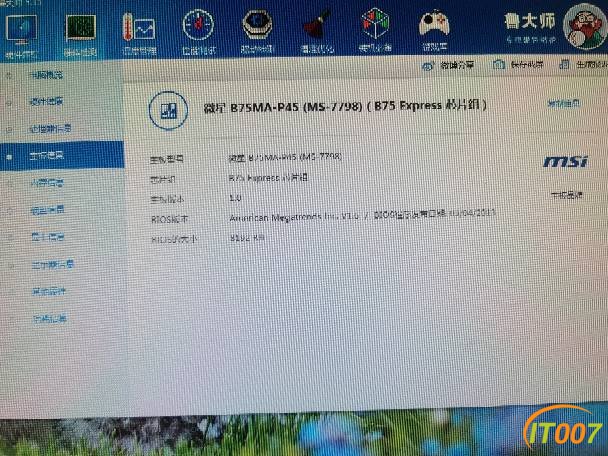The width and height of the screenshot is (608, 456).
Task: Open the computer overview (电脑概览) sidebar item
Action: (x=46, y=75)
